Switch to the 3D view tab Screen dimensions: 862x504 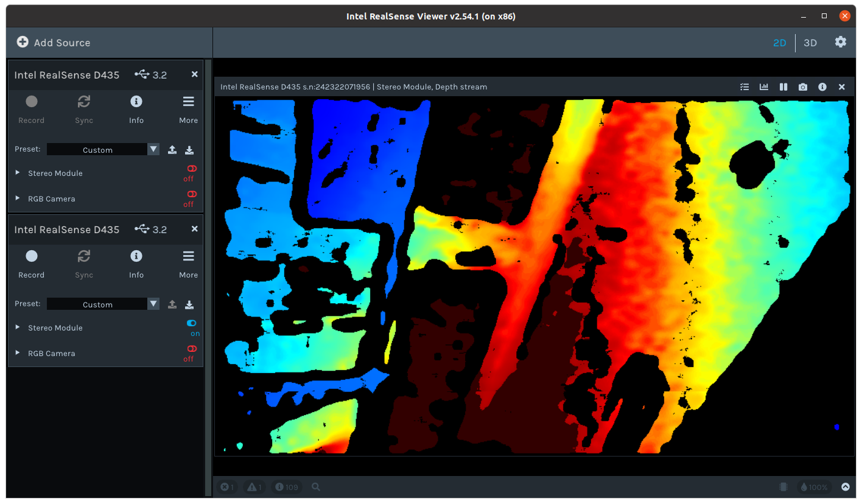click(810, 43)
